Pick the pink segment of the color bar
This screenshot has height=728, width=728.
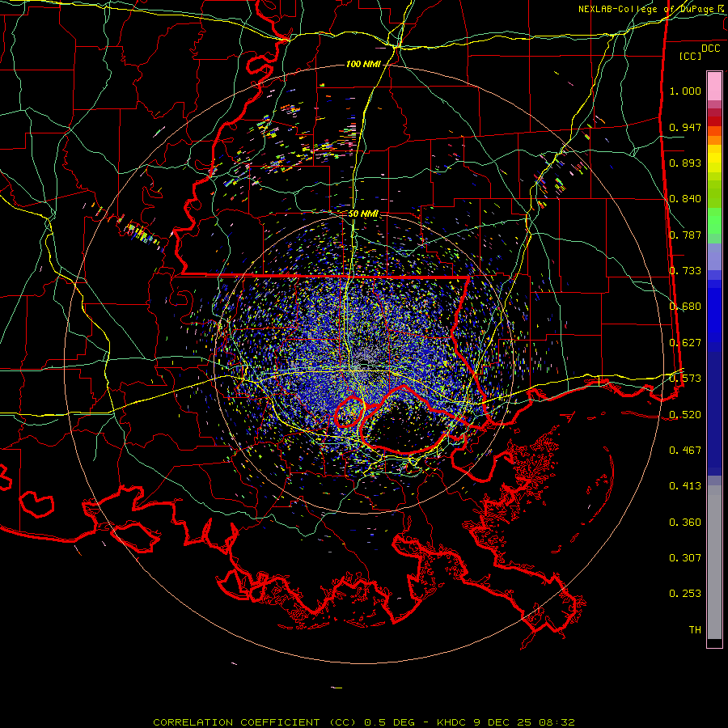coord(714,87)
